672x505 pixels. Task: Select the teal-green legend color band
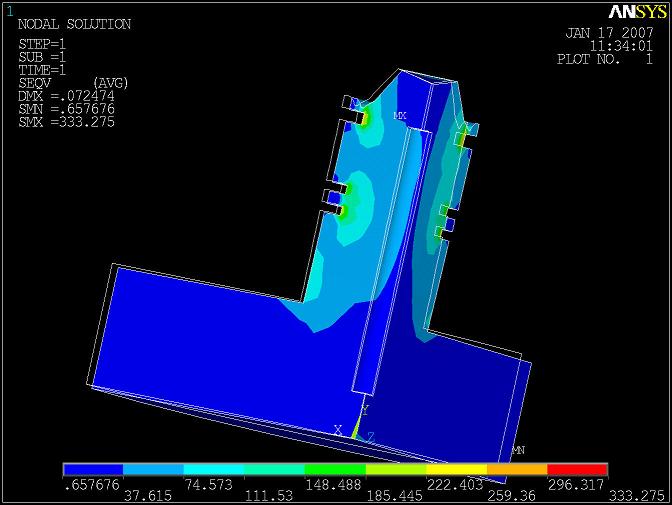[275, 469]
